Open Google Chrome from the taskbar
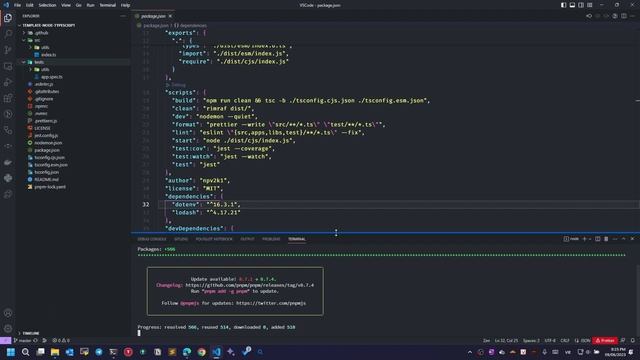Image resolution: width=640 pixels, height=360 pixels. pyautogui.click(x=202, y=352)
